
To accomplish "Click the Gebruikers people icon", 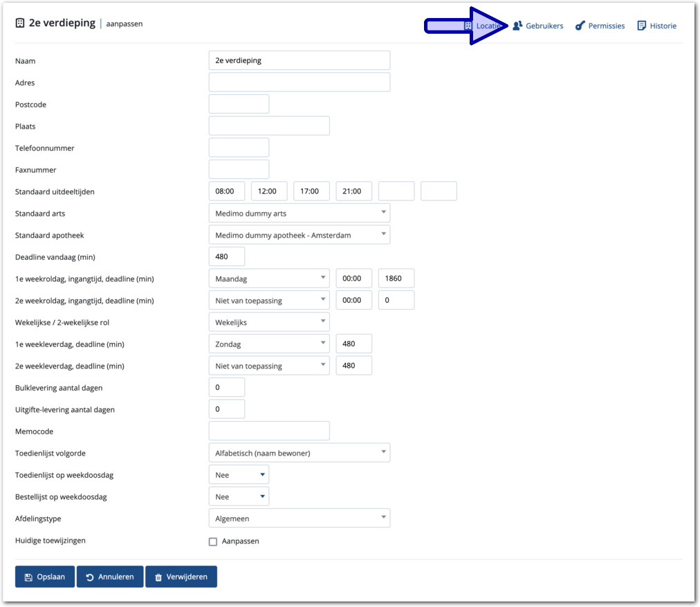I will (517, 26).
